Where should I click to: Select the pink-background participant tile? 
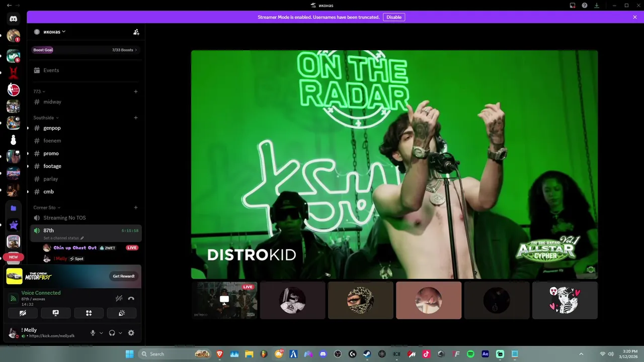(x=429, y=300)
